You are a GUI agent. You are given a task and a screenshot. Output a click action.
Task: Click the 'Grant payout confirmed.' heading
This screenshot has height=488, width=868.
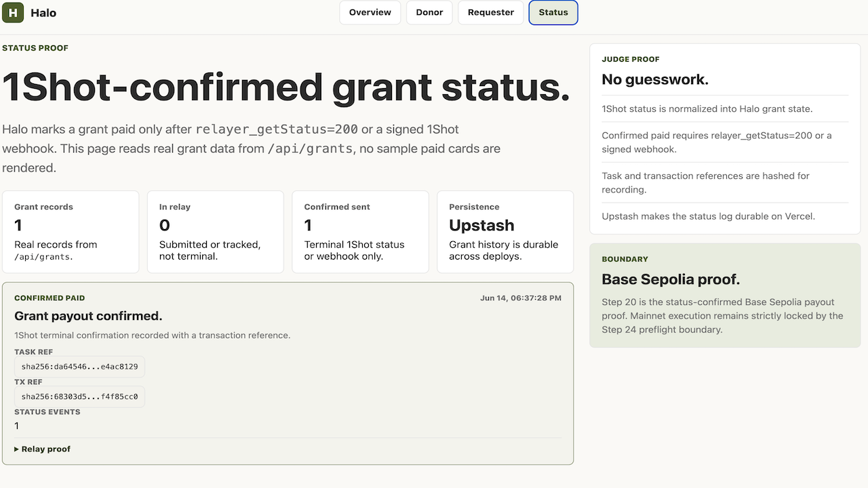(88, 316)
